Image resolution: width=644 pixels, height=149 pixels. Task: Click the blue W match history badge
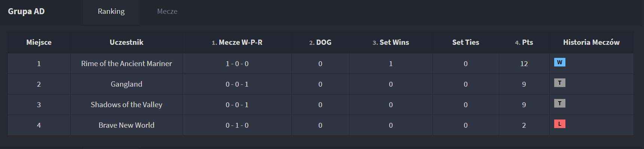pos(559,62)
